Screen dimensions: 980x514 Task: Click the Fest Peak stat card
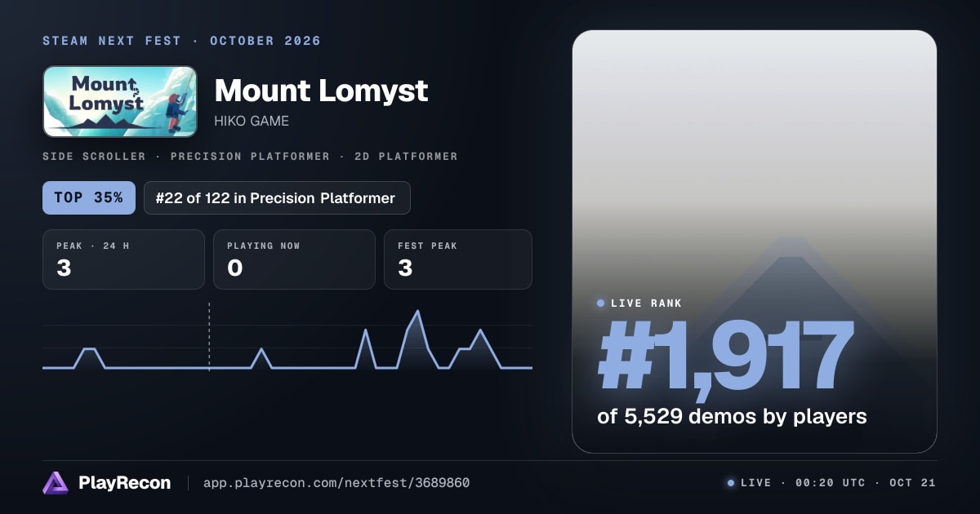(458, 259)
